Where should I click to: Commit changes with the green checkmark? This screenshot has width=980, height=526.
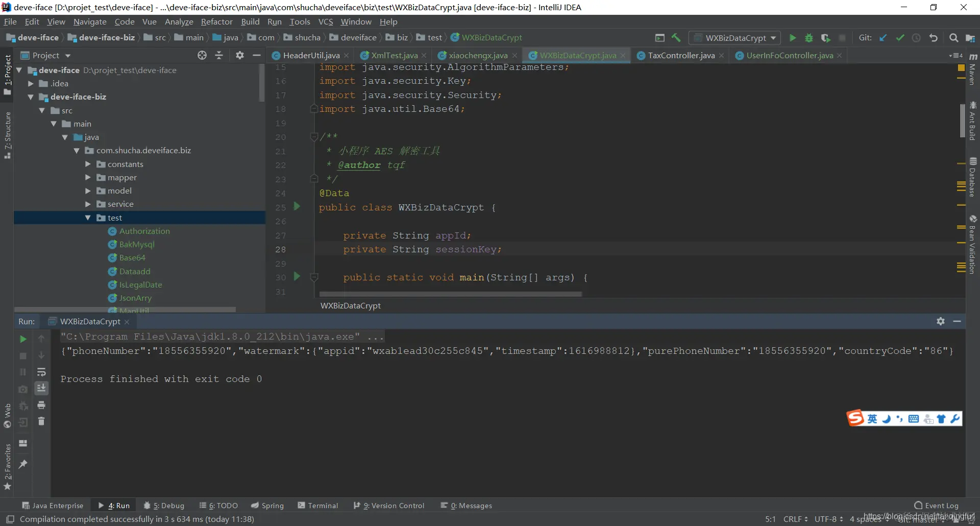900,38
